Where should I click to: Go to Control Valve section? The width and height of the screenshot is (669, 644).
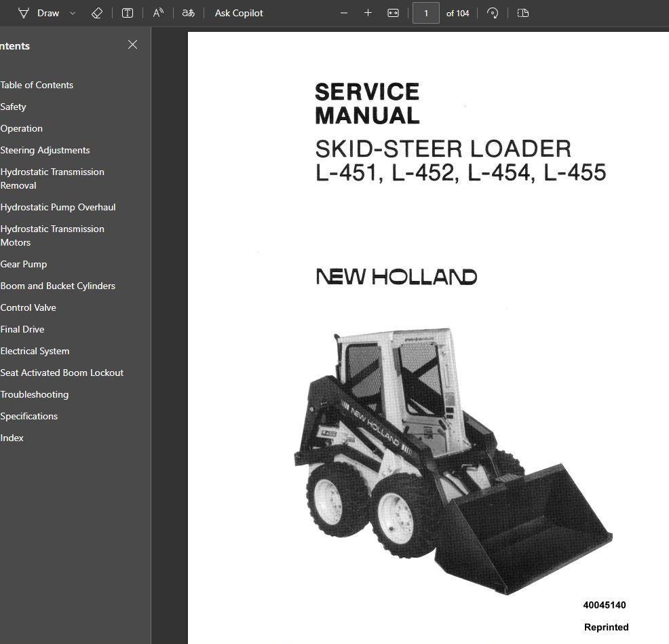coord(28,307)
